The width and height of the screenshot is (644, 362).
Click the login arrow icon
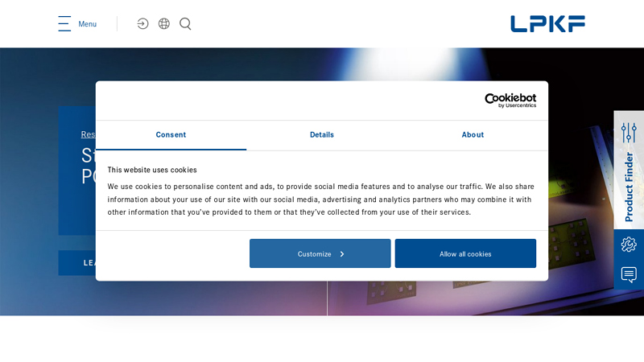(142, 23)
